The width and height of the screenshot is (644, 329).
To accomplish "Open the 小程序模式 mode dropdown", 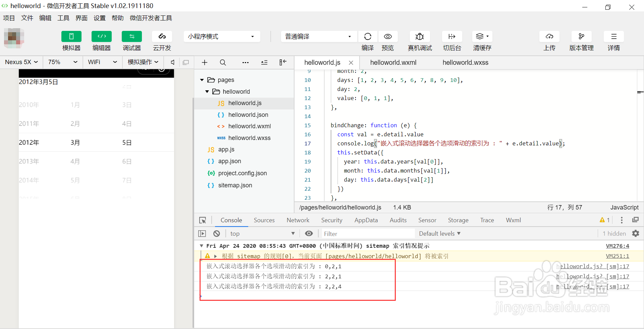I will coord(222,36).
